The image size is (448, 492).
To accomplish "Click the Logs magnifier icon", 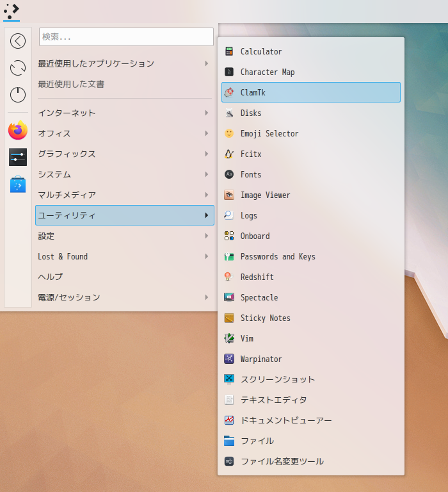I will (229, 215).
